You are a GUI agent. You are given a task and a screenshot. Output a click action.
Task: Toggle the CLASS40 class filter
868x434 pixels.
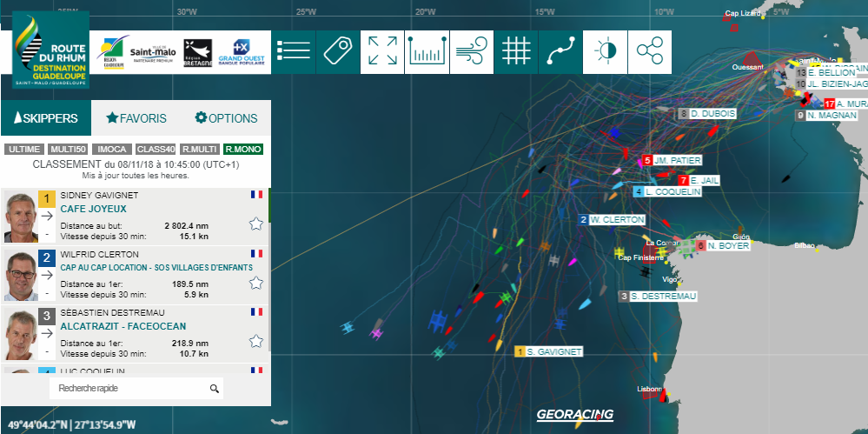(156, 149)
